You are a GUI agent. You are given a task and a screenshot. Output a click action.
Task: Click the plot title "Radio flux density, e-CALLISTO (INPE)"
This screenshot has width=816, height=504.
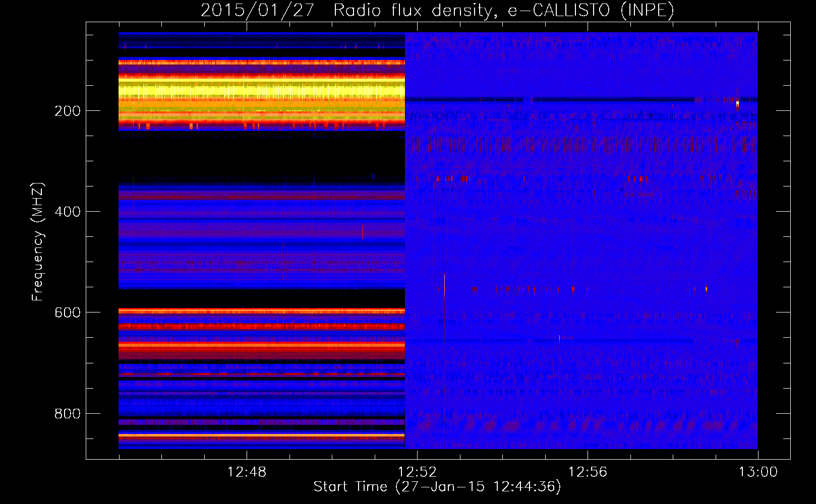pyautogui.click(x=503, y=11)
